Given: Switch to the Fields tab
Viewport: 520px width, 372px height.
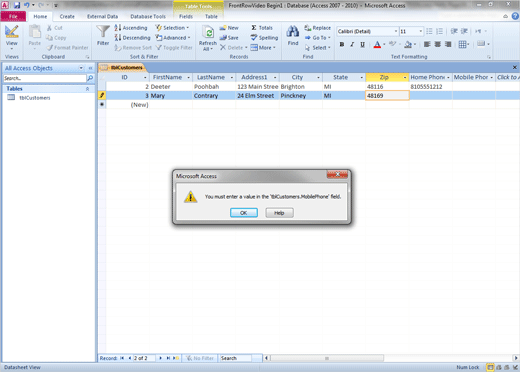Looking at the screenshot, I should point(186,16).
